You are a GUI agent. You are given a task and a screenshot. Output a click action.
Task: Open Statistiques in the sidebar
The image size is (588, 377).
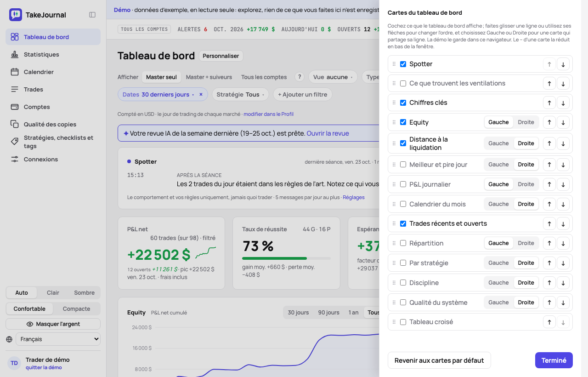53,54
